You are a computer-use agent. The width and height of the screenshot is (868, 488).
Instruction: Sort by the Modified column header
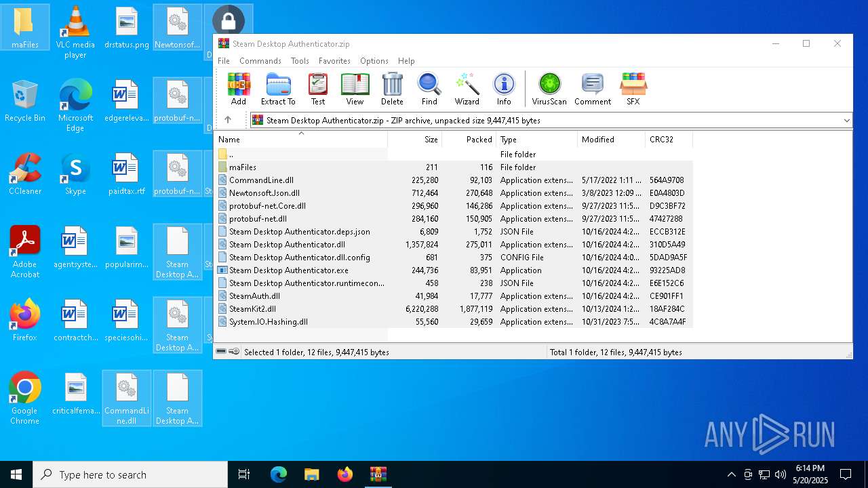click(612, 140)
